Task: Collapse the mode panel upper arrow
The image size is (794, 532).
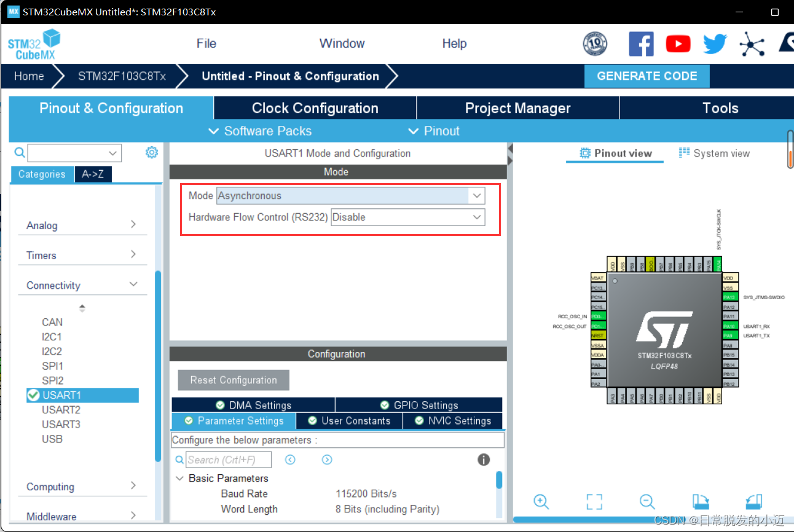Action: coord(509,149)
